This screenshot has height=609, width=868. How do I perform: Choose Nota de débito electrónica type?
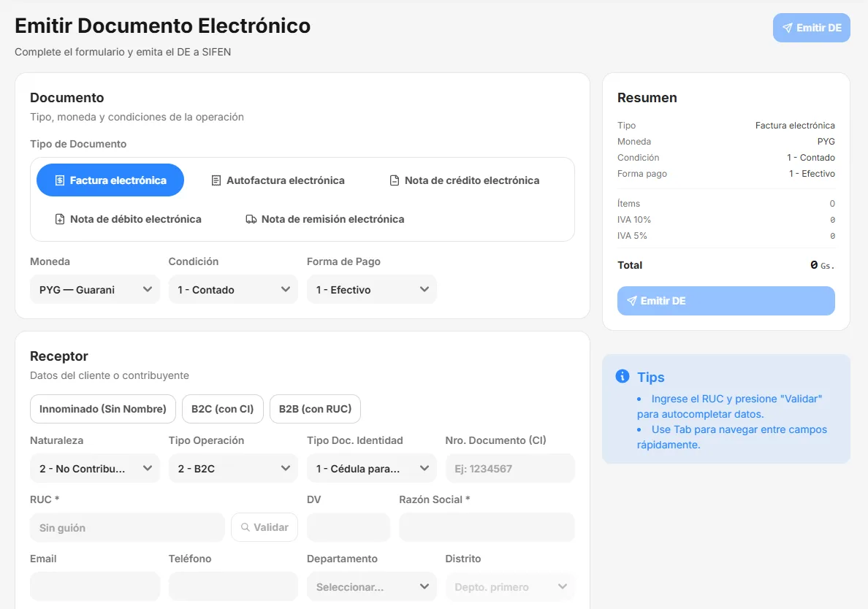(x=128, y=219)
